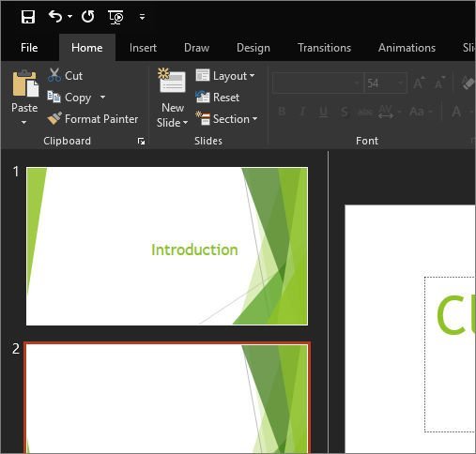Open the Undo history dropdown arrow
Image resolution: width=476 pixels, height=454 pixels.
click(x=69, y=16)
